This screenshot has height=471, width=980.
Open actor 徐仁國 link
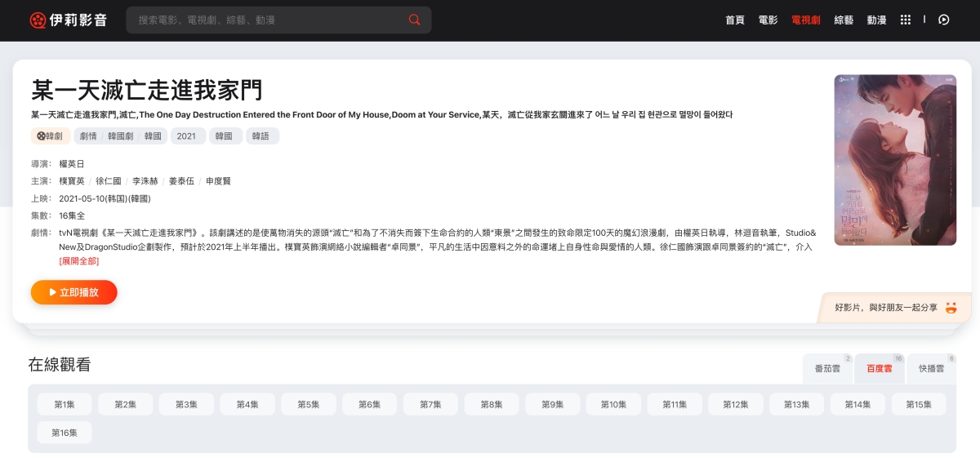pos(109,181)
